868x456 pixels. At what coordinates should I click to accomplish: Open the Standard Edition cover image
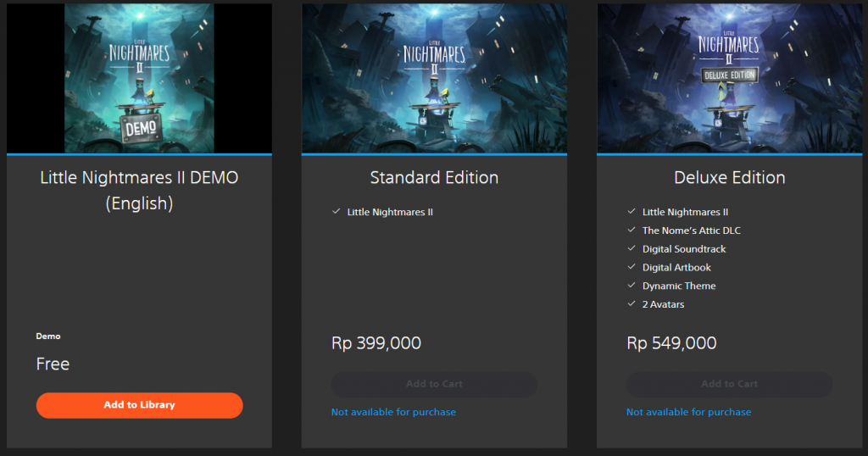(x=434, y=78)
